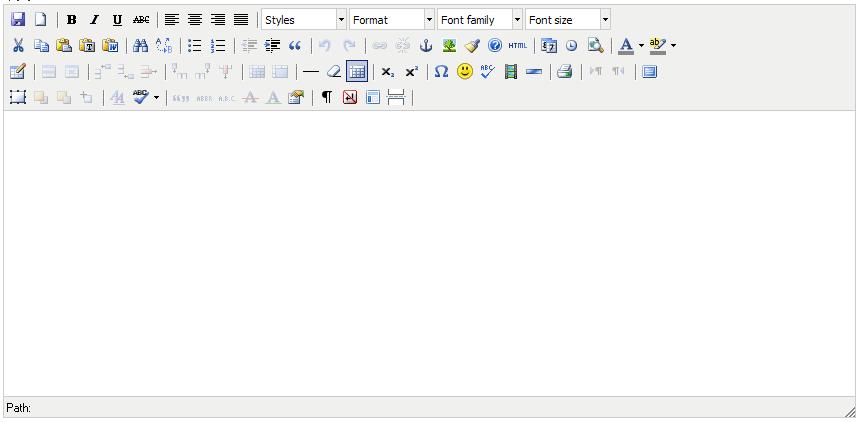The image size is (861, 422).
Task: Apply superscript formatting
Action: click(x=411, y=71)
